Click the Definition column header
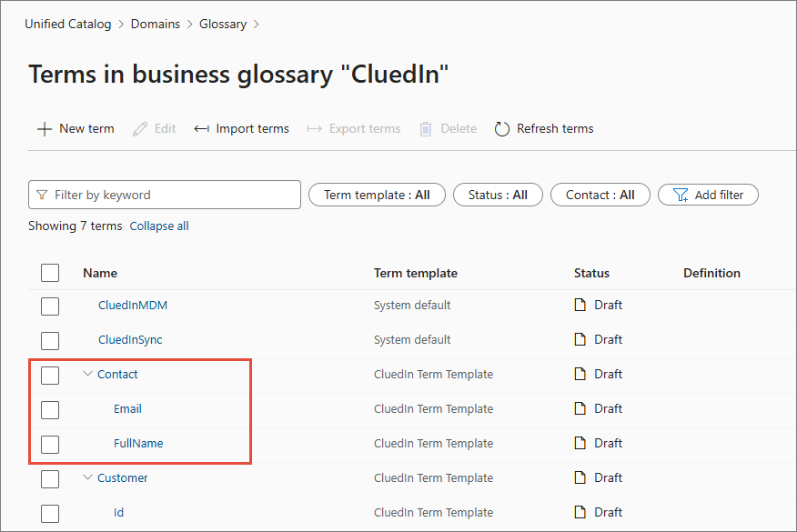Image resolution: width=797 pixels, height=532 pixels. (x=711, y=273)
